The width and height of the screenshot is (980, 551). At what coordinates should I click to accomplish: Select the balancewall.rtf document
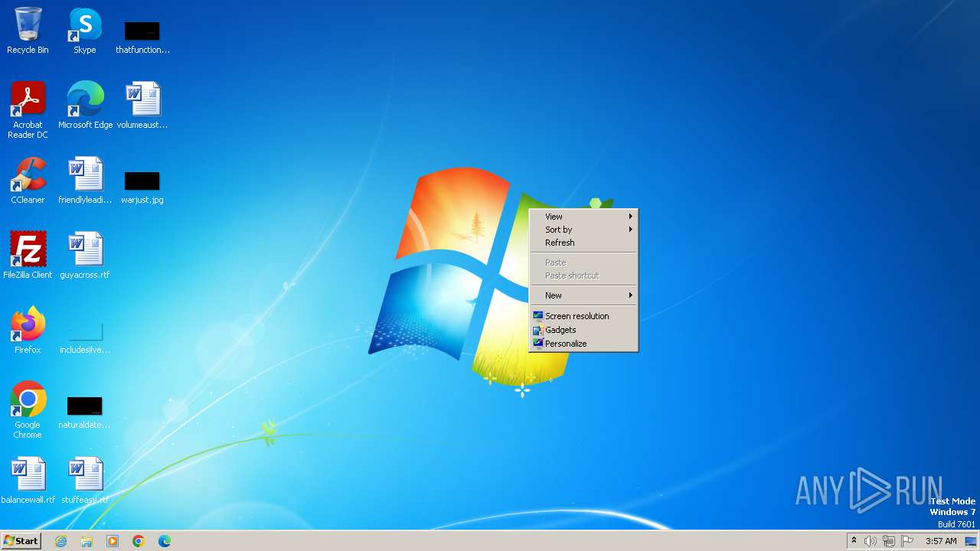(28, 481)
